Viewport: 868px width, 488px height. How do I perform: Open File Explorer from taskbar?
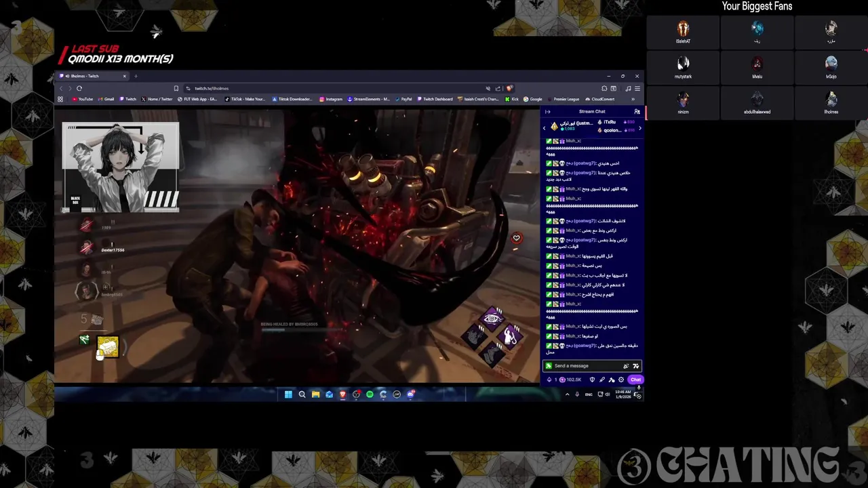coord(316,394)
